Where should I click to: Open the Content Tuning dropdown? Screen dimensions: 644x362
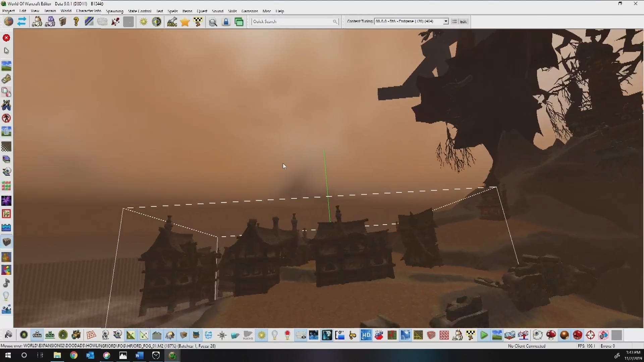click(446, 21)
